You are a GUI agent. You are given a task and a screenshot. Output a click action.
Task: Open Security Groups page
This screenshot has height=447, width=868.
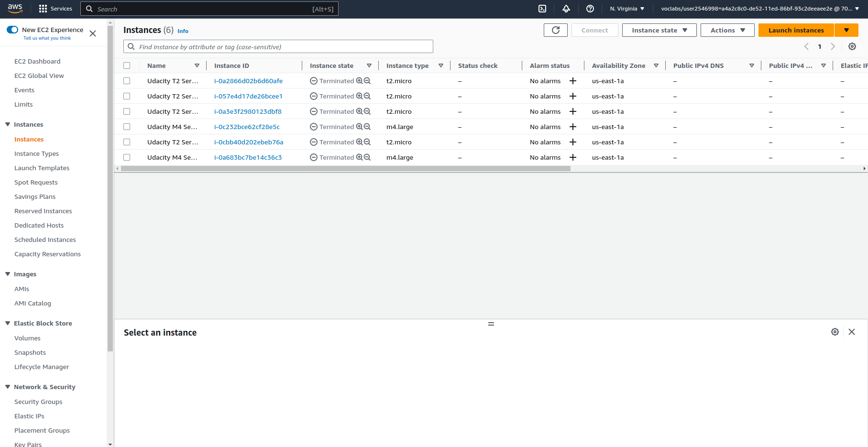click(x=38, y=402)
